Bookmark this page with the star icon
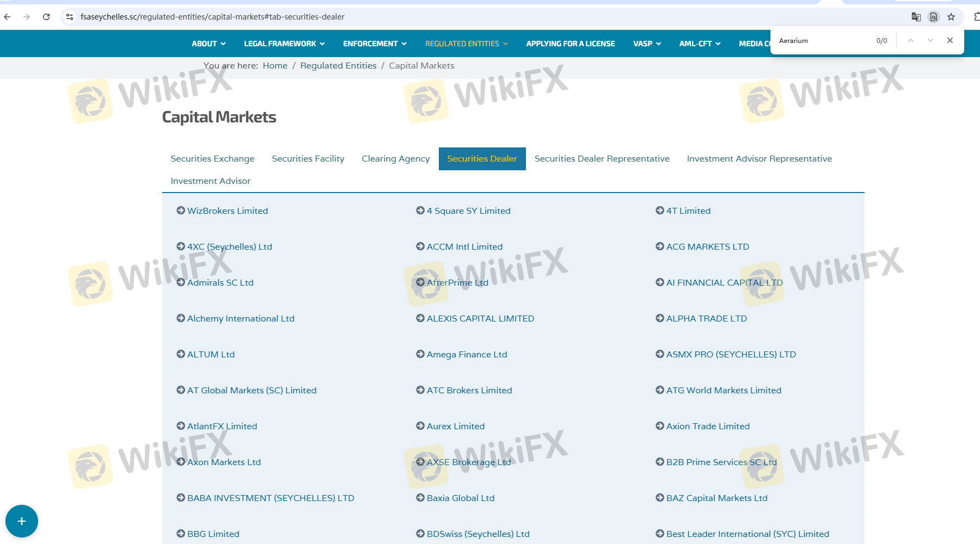 click(x=951, y=17)
